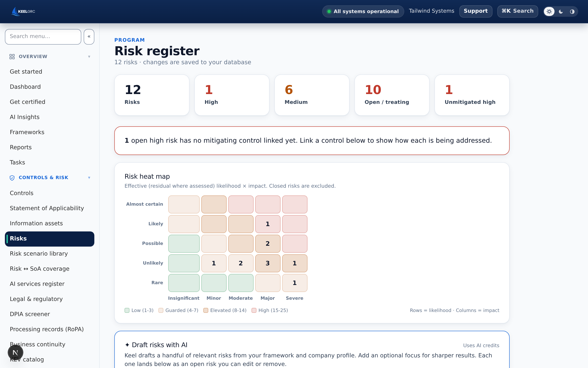
Task: Collapse the sidebar with the double-chevron button
Action: click(89, 37)
